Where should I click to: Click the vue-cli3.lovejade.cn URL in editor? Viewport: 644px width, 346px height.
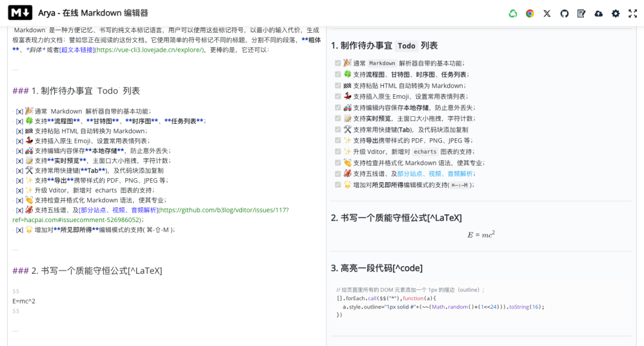coord(150,49)
